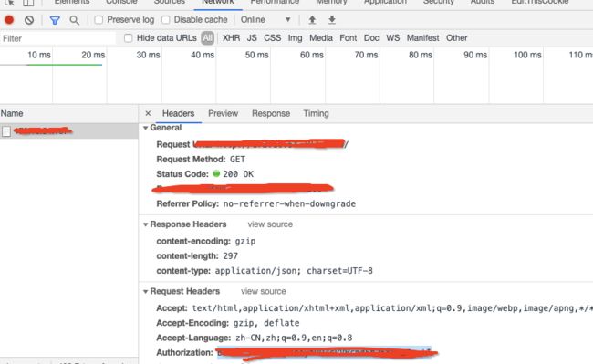Import HAR file with the upload arrow
The image size is (593, 364).
312,20
